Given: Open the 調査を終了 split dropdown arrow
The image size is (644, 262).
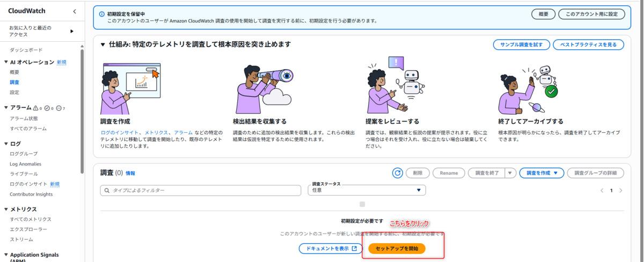Looking at the screenshot, I should click(510, 173).
